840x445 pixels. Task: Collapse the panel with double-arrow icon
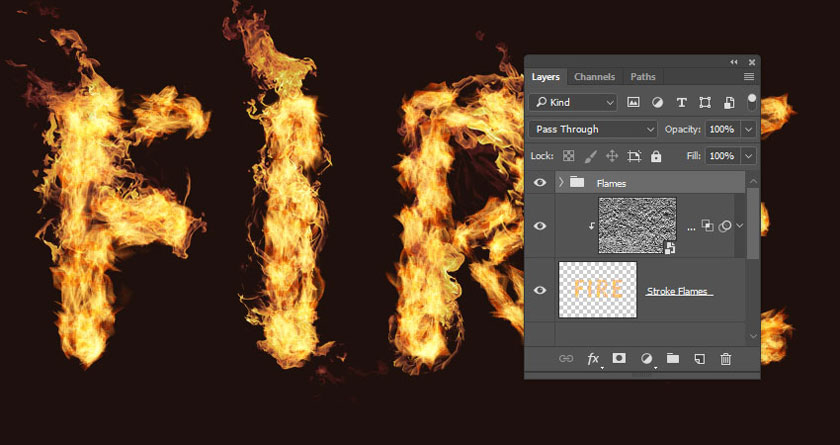click(x=734, y=62)
